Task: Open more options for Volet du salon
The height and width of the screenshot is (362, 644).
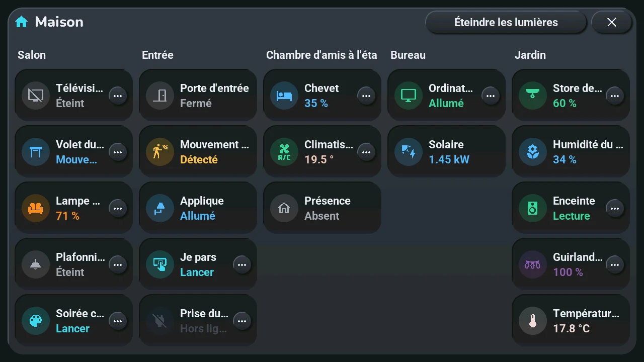Action: point(118,151)
